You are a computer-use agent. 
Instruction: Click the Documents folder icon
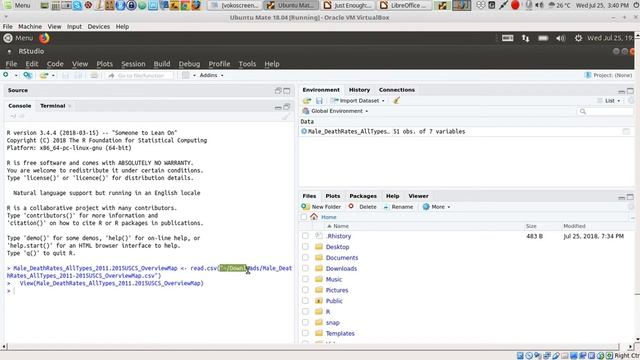click(x=319, y=258)
